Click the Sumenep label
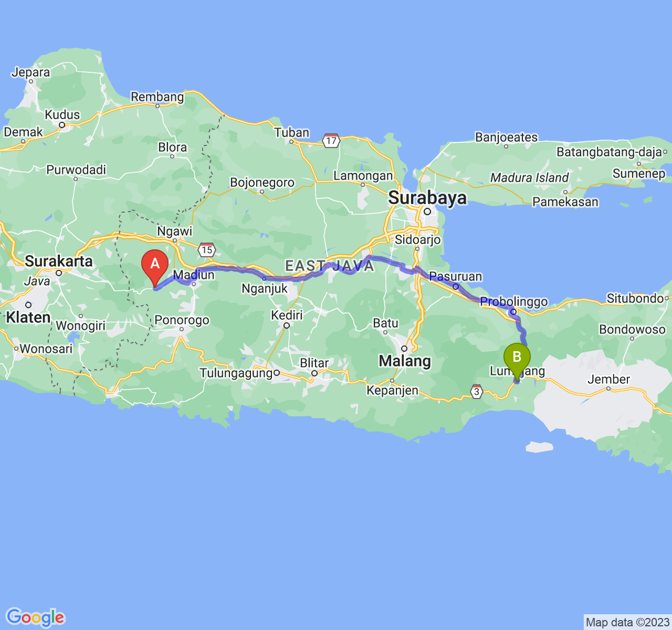 coord(639,173)
